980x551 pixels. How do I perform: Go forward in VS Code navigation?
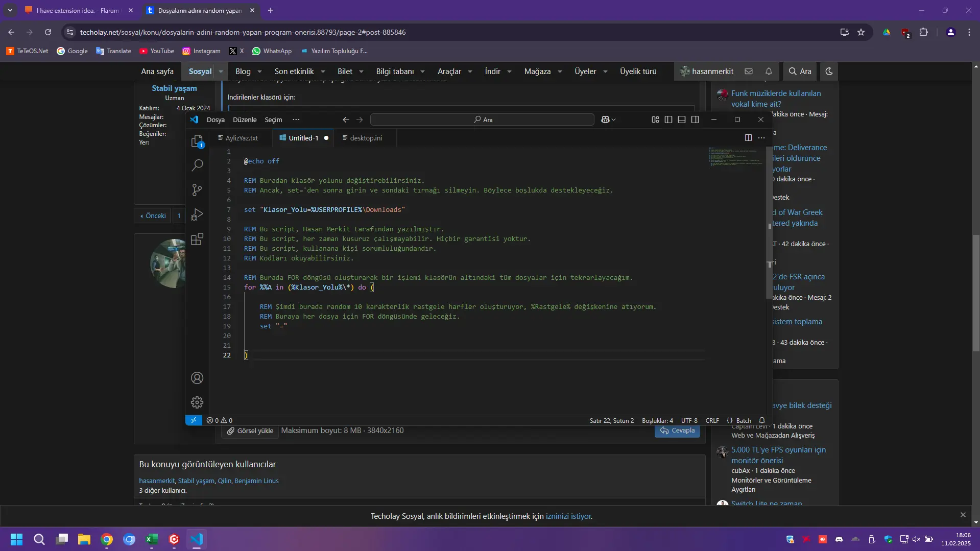click(360, 119)
